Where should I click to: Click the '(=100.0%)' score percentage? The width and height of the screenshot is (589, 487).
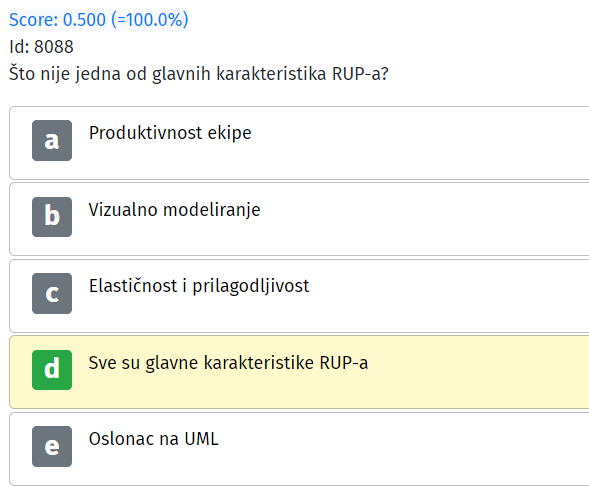tap(153, 20)
